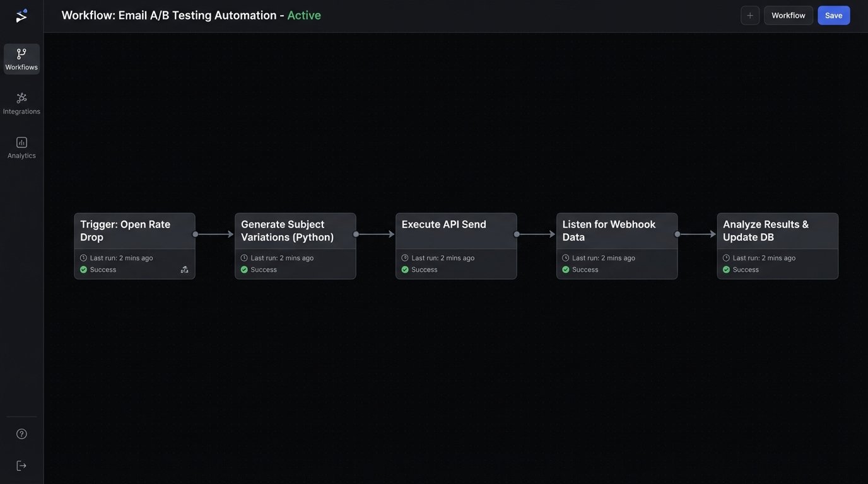The image size is (868, 484).
Task: Click Success status icon on Execute API Send
Action: (x=405, y=270)
